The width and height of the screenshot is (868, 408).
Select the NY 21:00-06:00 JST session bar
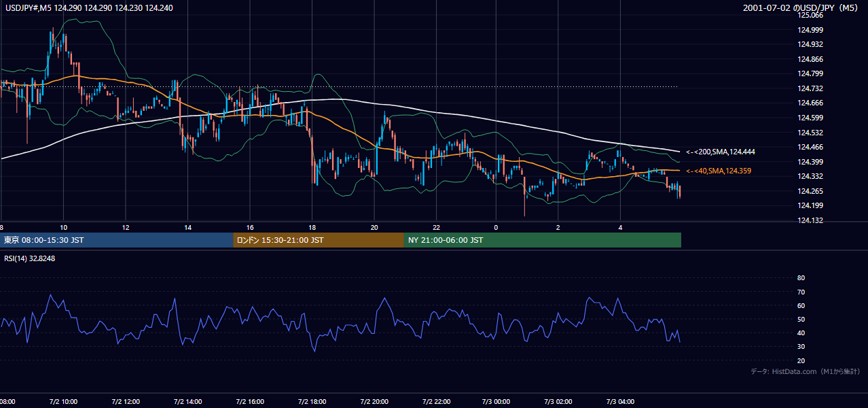543,240
